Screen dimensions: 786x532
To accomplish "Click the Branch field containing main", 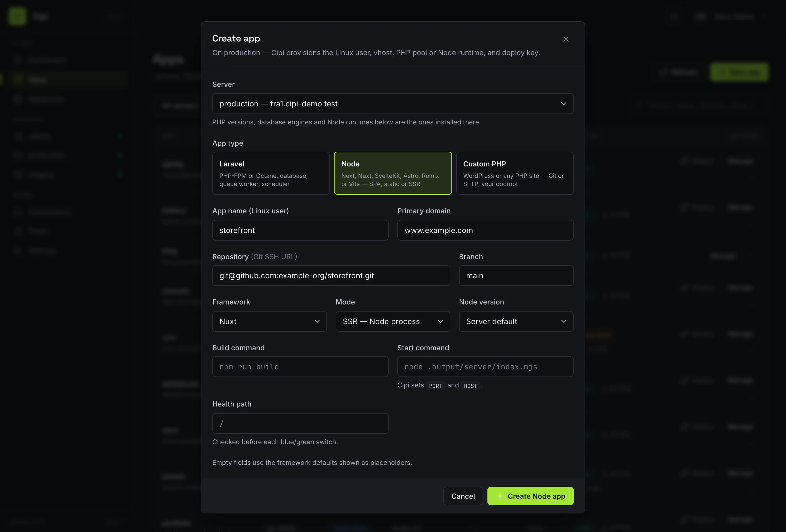I will click(516, 276).
